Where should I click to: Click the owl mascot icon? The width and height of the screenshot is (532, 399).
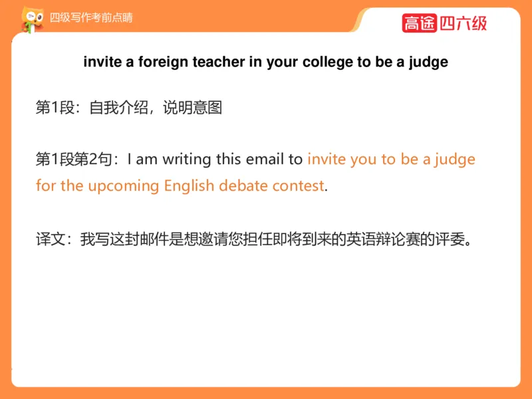pos(30,19)
